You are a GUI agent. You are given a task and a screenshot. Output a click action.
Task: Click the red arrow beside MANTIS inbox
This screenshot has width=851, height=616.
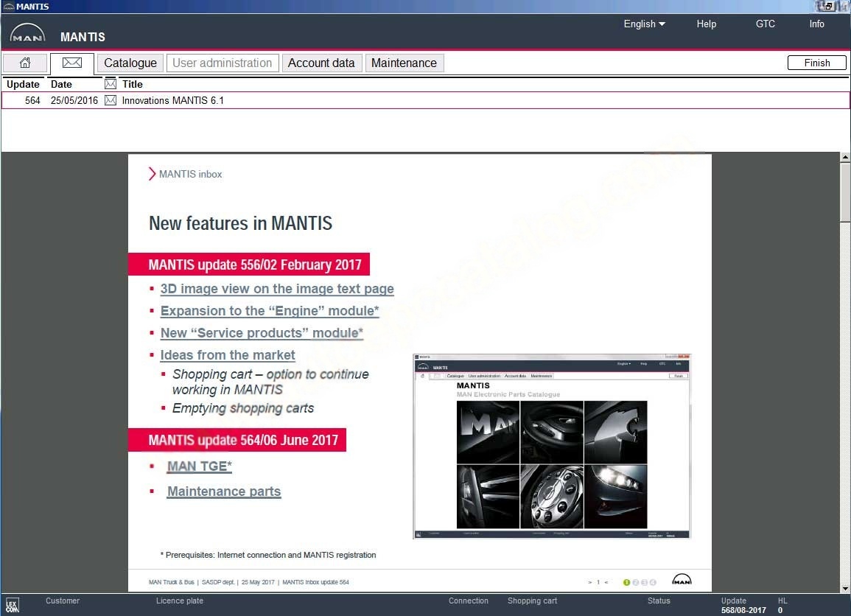coord(152,174)
